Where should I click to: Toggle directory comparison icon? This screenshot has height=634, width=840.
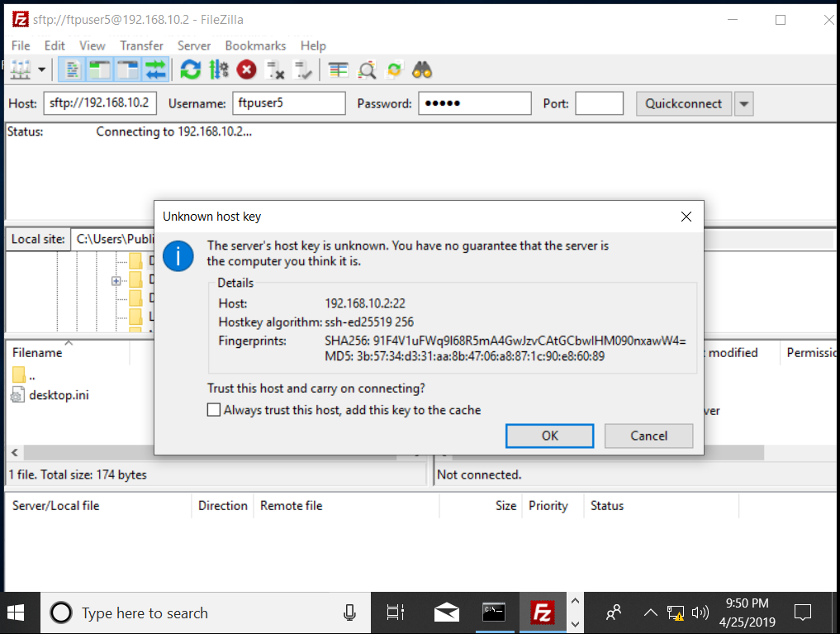click(x=367, y=69)
